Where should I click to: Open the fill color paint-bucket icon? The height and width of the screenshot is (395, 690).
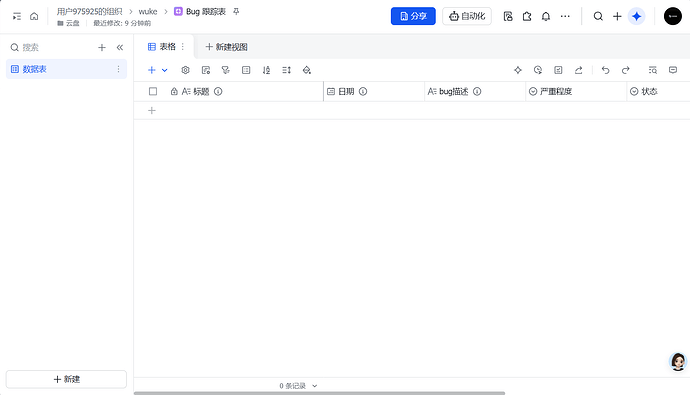click(x=307, y=70)
